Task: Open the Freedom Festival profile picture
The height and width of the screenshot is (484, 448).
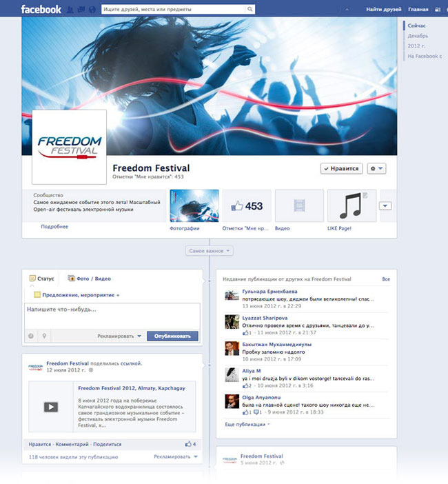Action: pyautogui.click(x=69, y=147)
